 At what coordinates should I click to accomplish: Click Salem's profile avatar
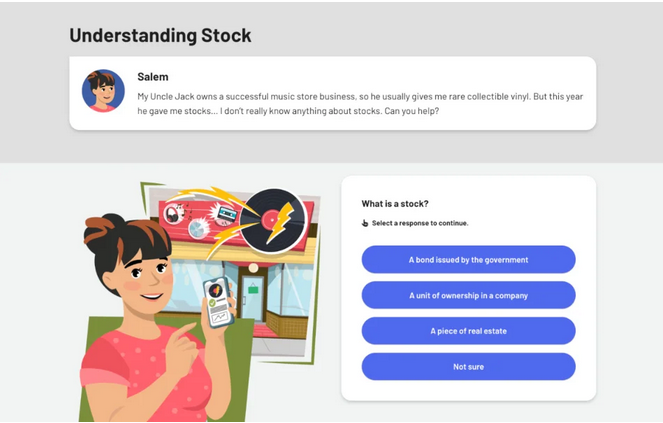[x=103, y=91]
